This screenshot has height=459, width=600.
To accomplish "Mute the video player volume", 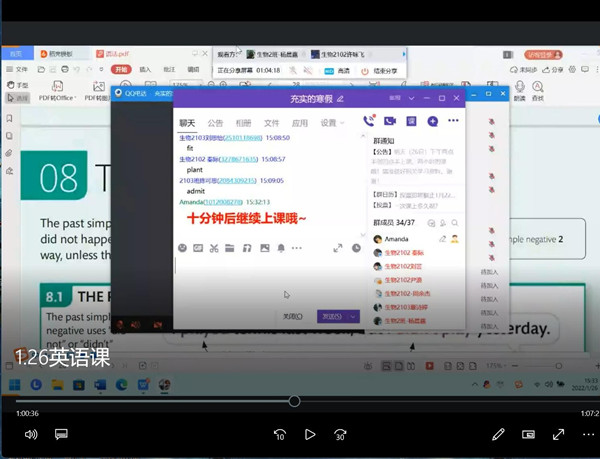I will (x=30, y=434).
